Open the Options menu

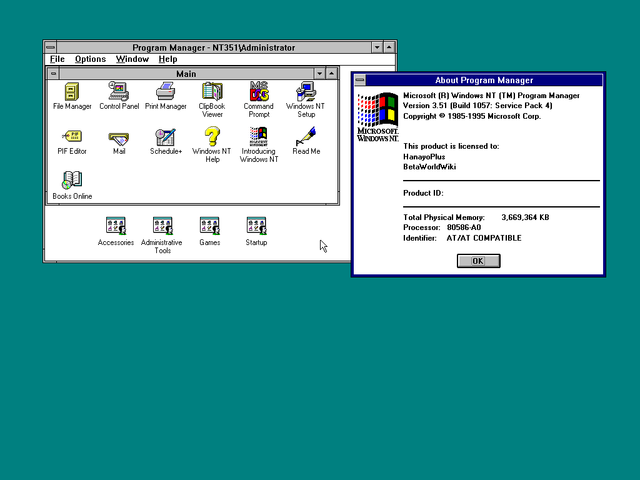[x=90, y=59]
